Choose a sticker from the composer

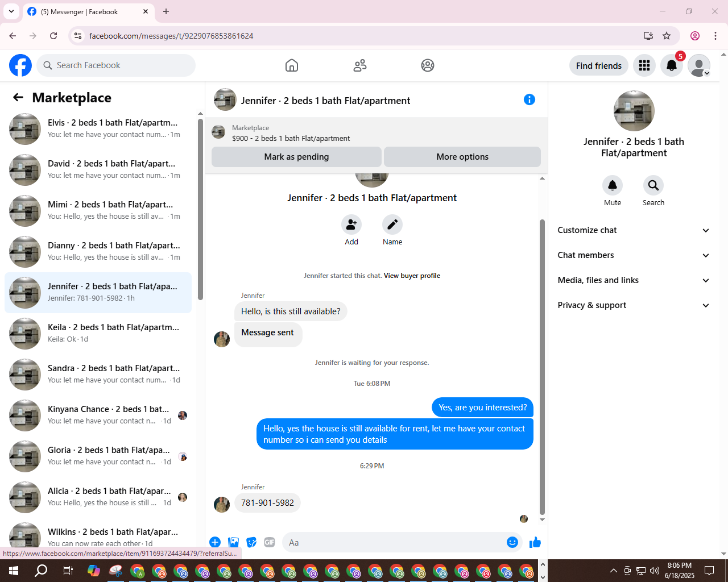(x=251, y=542)
